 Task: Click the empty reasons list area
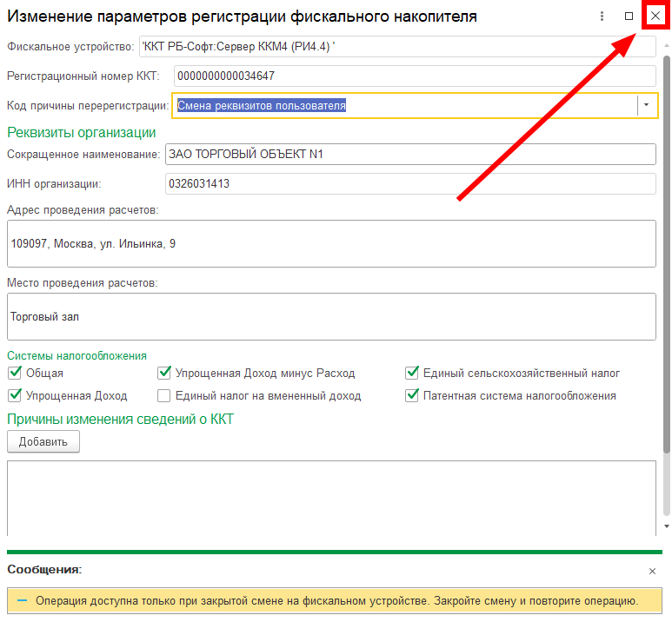click(x=330, y=497)
